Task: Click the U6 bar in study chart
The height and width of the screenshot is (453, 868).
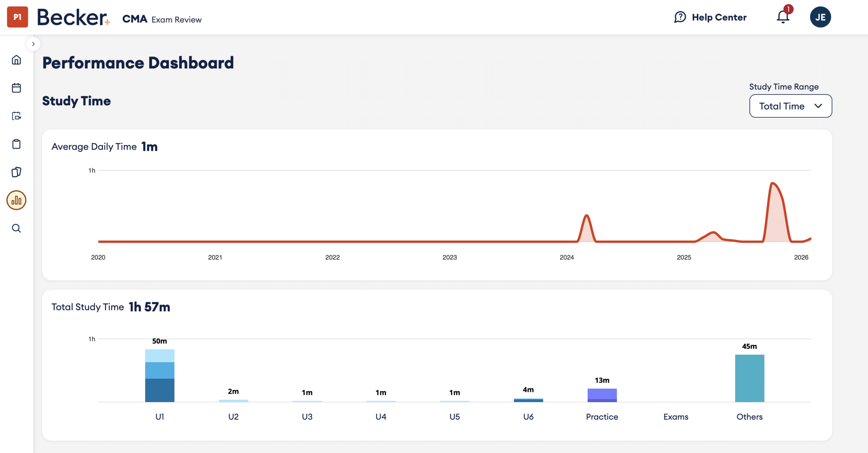Action: (528, 400)
